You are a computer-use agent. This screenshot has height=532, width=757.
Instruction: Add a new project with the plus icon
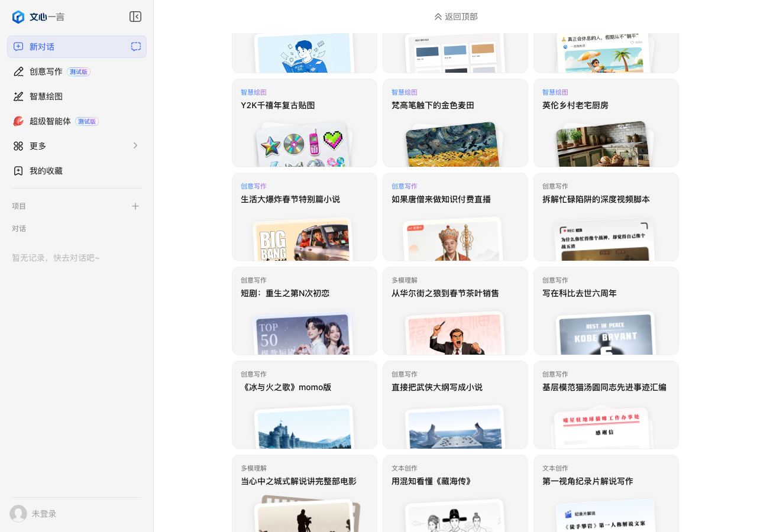tap(135, 206)
